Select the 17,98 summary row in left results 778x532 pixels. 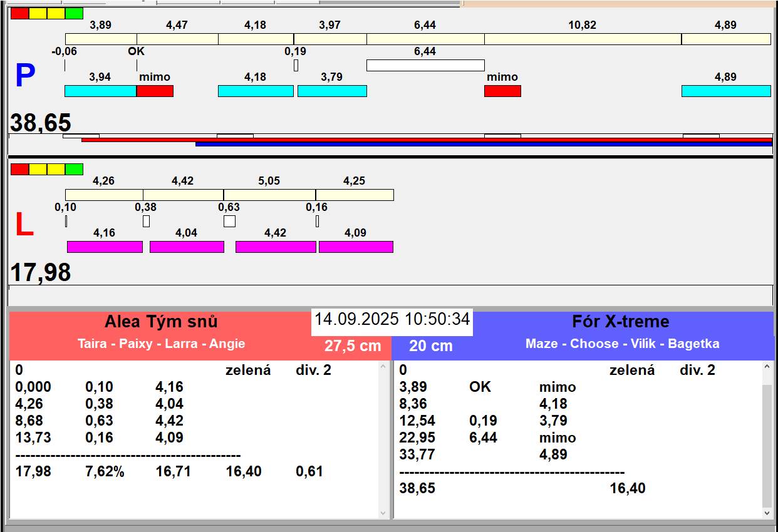[x=169, y=471]
